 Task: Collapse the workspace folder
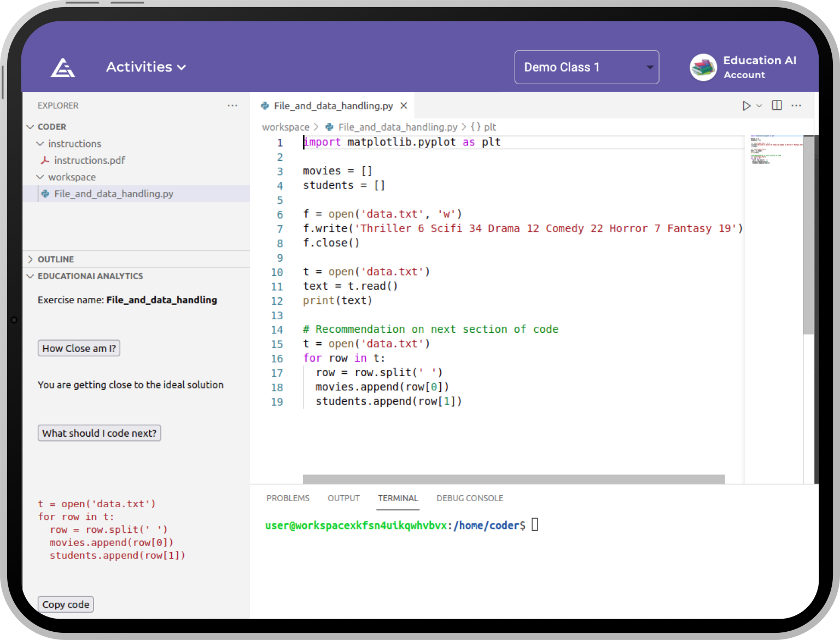[x=40, y=177]
